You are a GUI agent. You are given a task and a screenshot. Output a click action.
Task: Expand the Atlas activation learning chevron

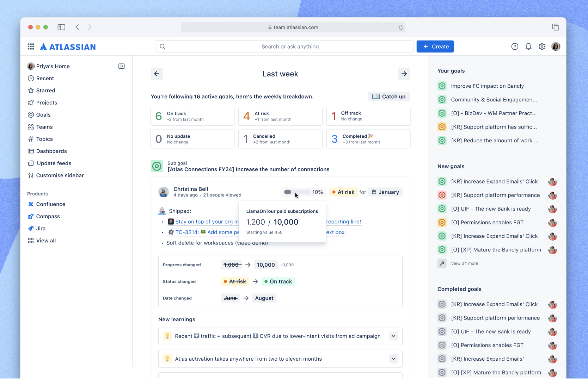tap(393, 359)
